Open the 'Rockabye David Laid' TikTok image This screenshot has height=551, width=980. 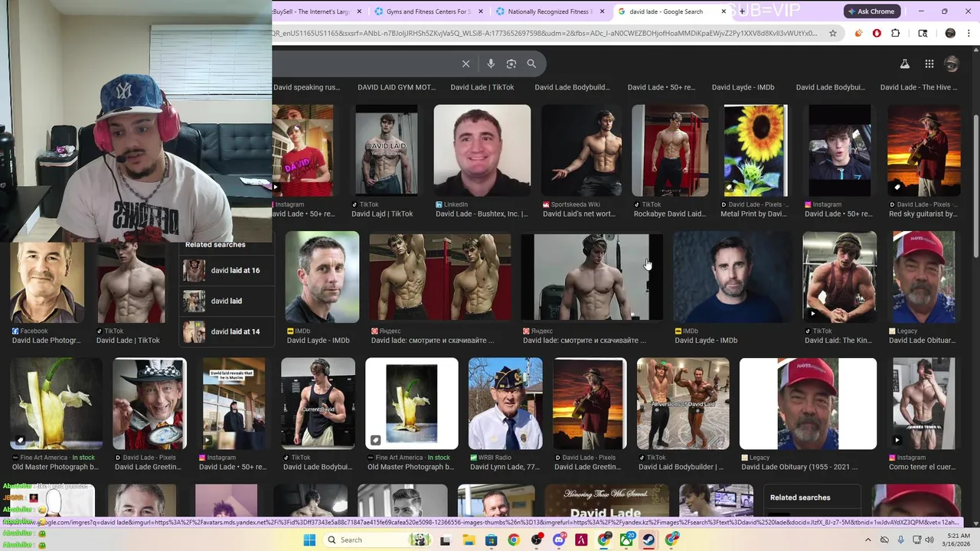click(x=670, y=151)
